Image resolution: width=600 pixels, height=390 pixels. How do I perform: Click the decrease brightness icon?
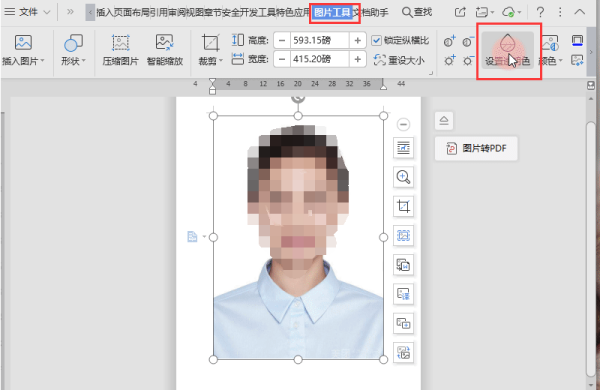click(468, 60)
